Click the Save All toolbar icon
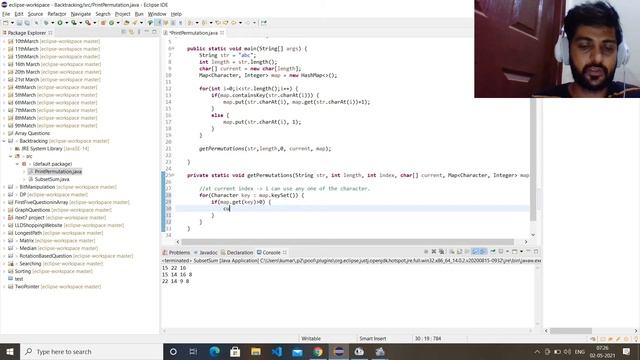 pos(27,23)
